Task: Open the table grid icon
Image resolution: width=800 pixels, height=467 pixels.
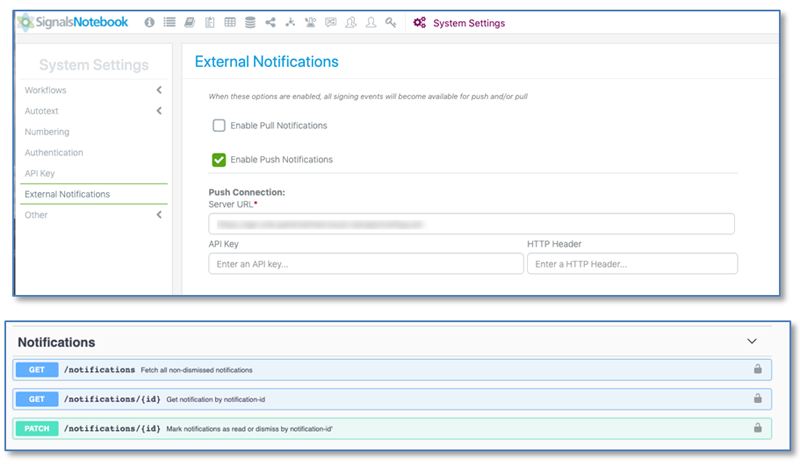Action: (230, 22)
